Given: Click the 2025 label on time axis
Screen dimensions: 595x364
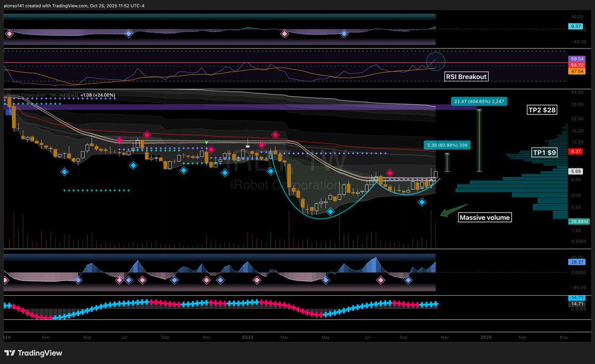Looking at the screenshot, I should tap(247, 337).
